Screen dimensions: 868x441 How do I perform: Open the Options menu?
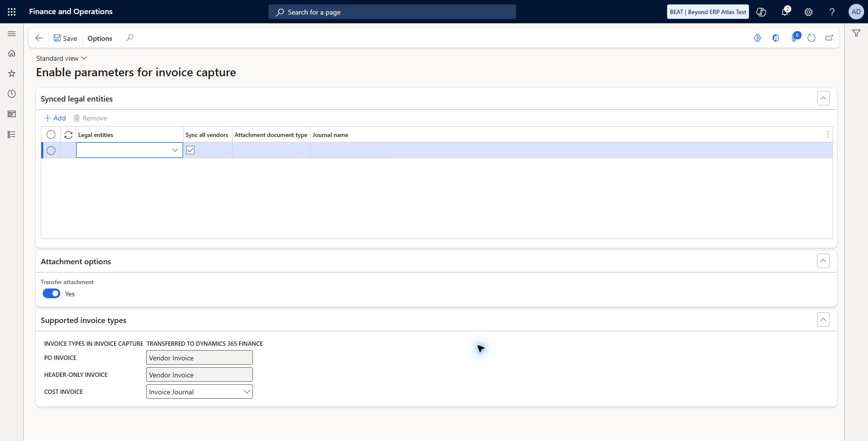click(100, 38)
